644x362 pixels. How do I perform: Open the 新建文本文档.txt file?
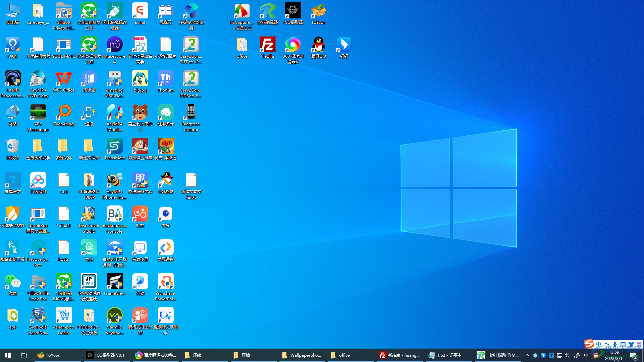pyautogui.click(x=191, y=185)
